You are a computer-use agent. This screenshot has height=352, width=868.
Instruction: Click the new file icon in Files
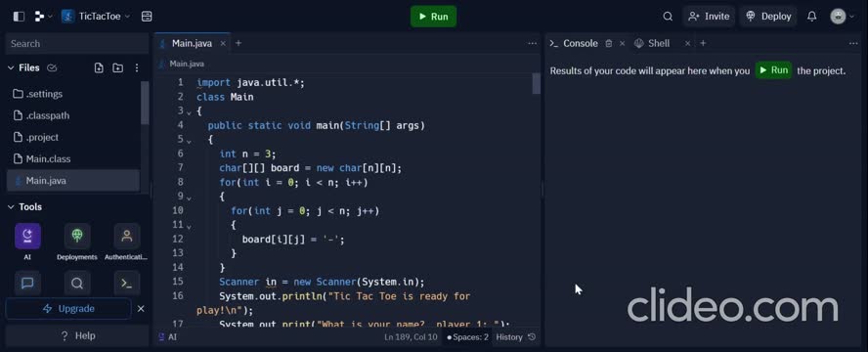[99, 68]
